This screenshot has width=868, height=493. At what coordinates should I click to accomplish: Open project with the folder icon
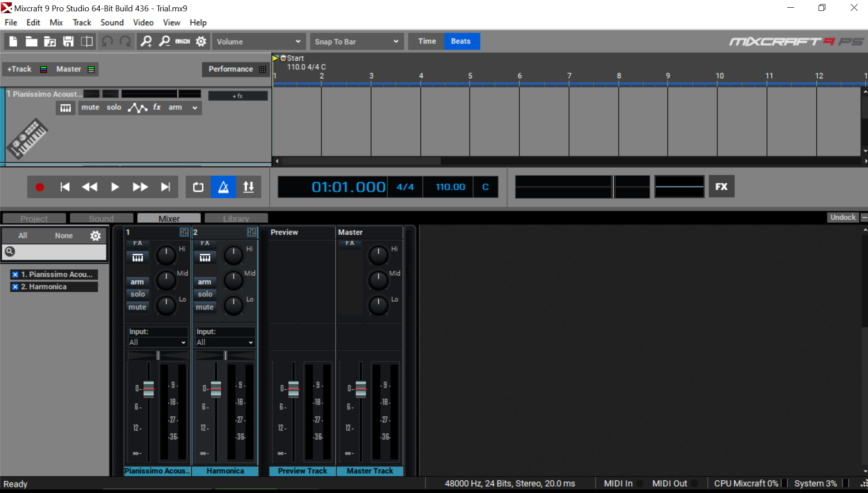(x=31, y=42)
